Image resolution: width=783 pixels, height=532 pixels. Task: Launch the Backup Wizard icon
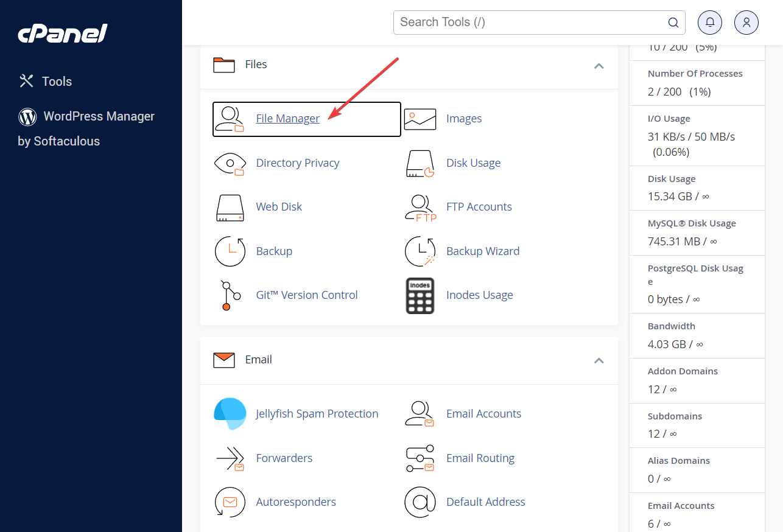click(420, 251)
